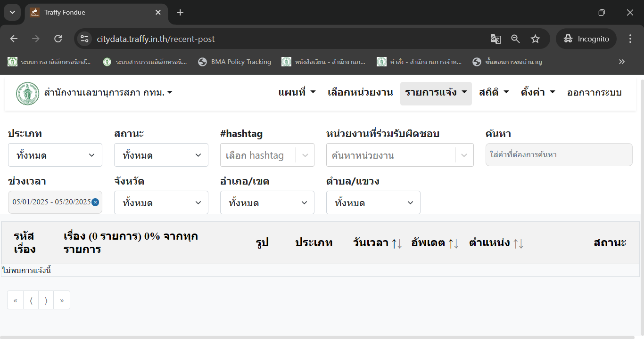Close the Traffy Fondue browser tab
Viewport: 644px width, 339px height.
pos(158,13)
